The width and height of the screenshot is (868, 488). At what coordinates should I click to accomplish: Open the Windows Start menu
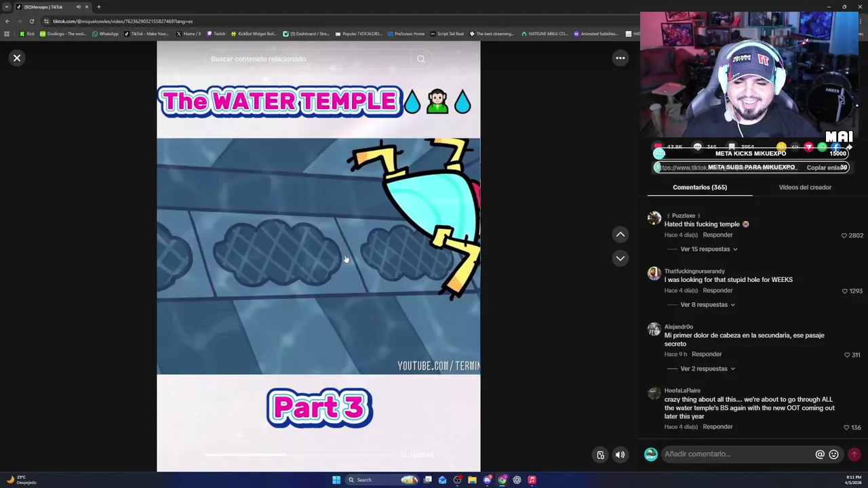click(x=336, y=480)
